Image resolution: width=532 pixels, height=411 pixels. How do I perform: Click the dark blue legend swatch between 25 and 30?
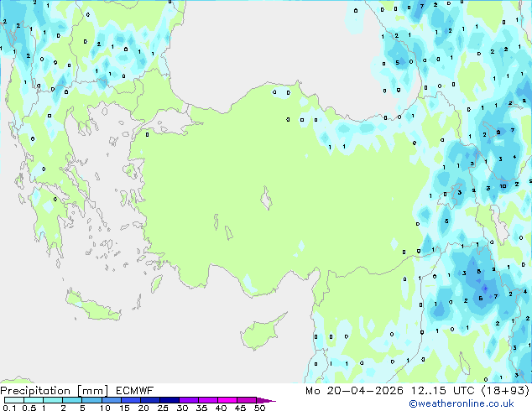coord(170,400)
